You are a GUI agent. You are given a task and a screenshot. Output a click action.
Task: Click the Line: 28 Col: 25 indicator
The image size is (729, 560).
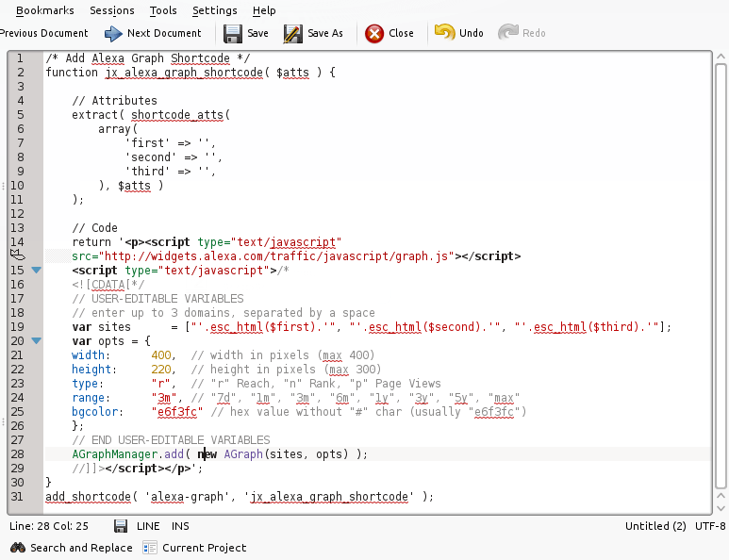[x=49, y=526]
